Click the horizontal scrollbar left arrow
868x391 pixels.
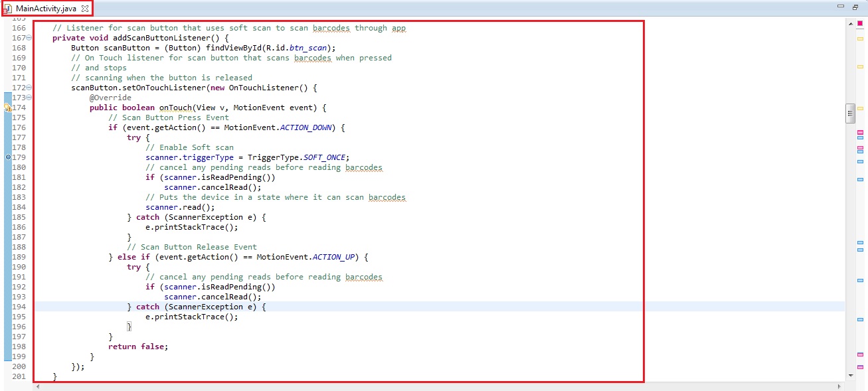click(38, 386)
